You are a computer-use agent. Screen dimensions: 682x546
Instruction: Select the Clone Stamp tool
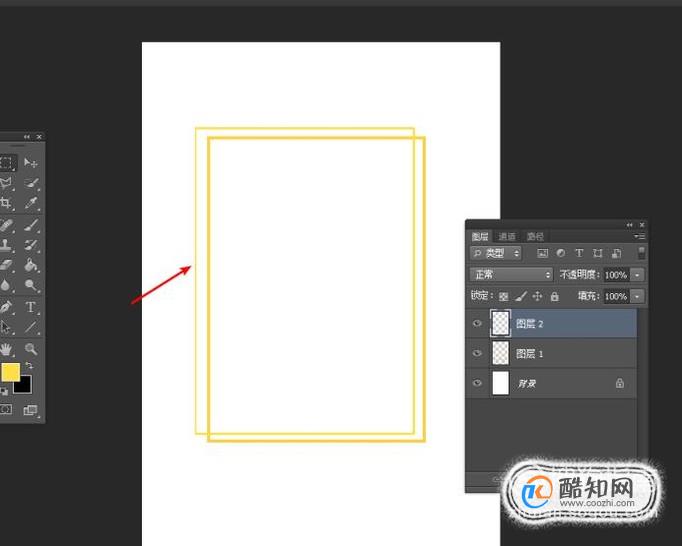click(x=6, y=245)
